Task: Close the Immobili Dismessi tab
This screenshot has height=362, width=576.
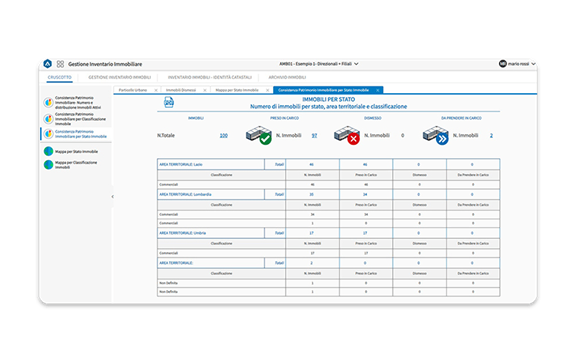Action: click(x=205, y=90)
